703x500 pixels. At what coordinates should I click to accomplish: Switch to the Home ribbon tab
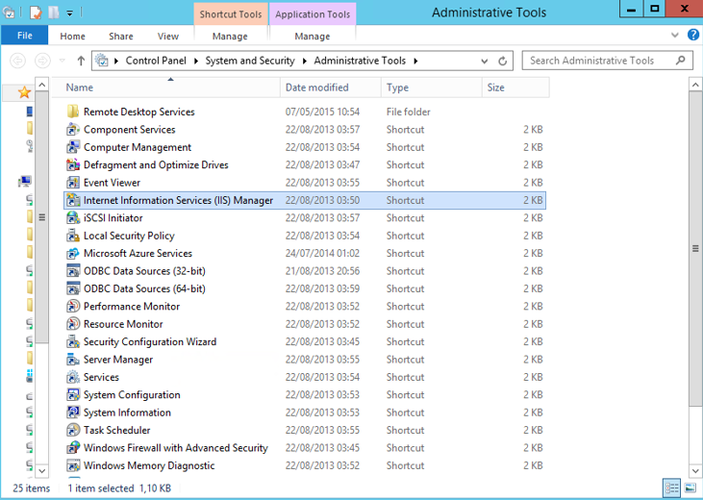(73, 36)
